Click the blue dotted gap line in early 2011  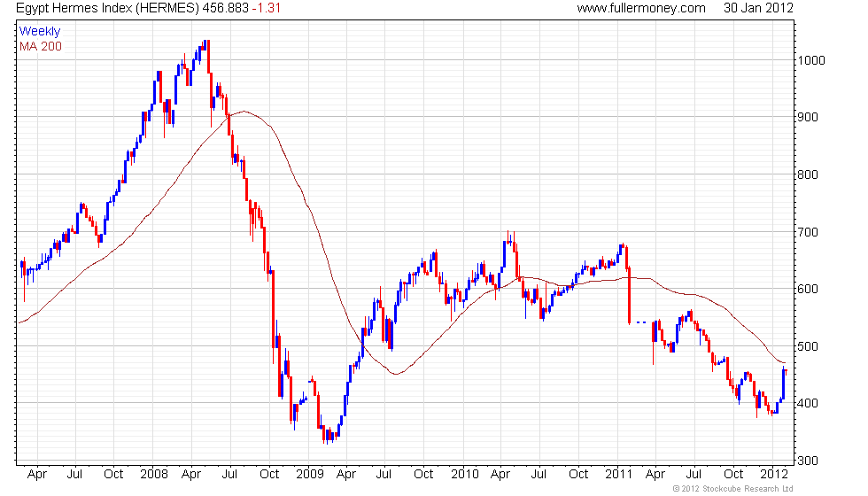click(640, 322)
